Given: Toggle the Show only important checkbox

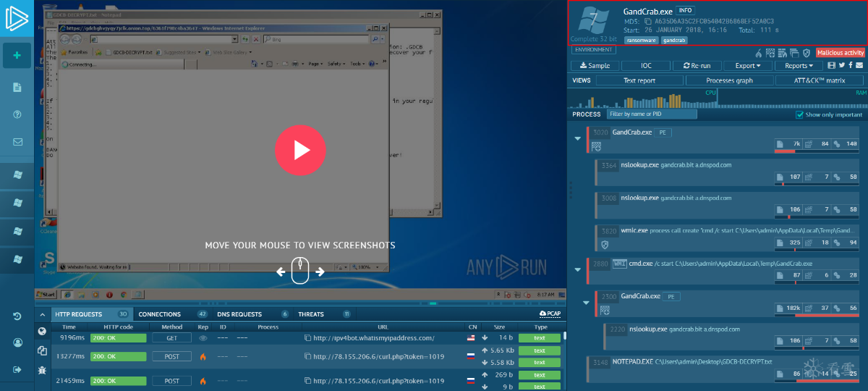Looking at the screenshot, I should 800,114.
